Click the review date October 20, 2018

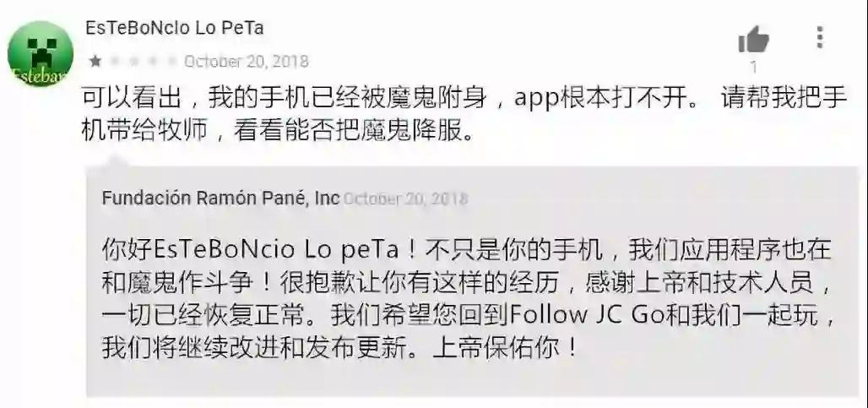point(247,61)
